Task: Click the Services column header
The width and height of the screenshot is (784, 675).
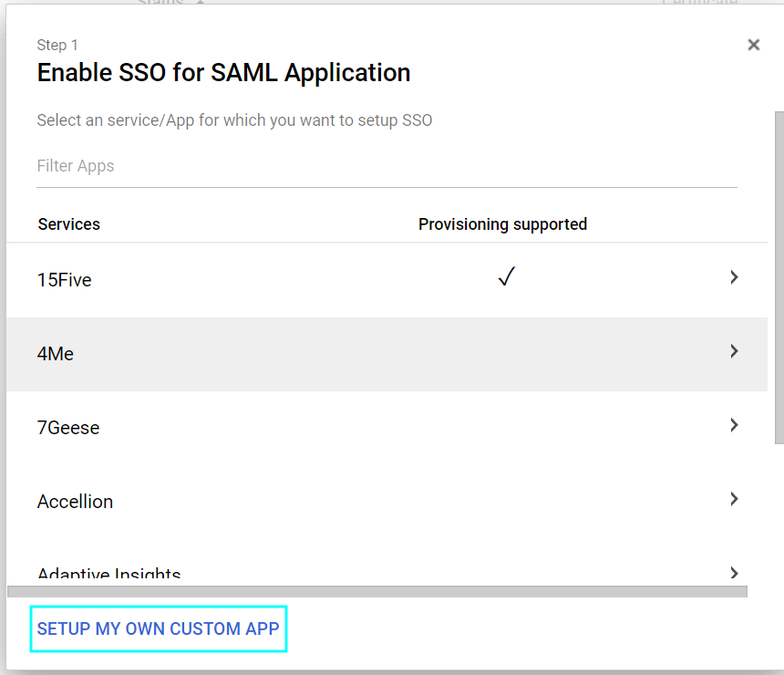Action: pyautogui.click(x=69, y=224)
